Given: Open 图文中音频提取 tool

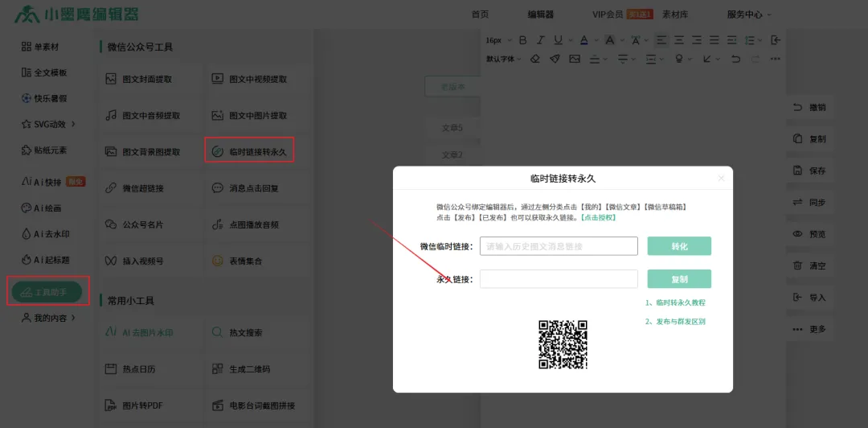Looking at the screenshot, I should tap(143, 116).
